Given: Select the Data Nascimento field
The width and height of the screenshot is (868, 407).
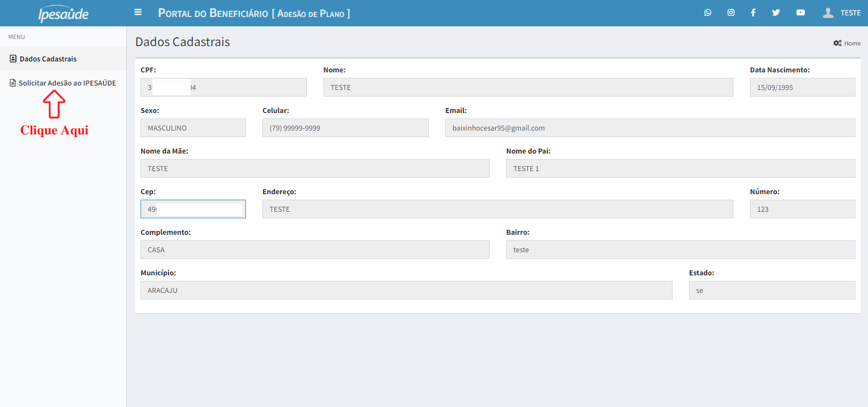Looking at the screenshot, I should pos(802,87).
